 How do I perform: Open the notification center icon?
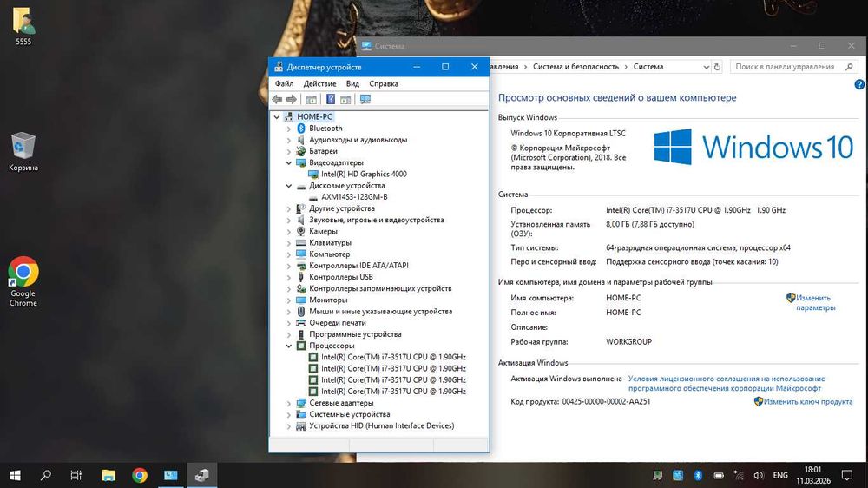[847, 475]
